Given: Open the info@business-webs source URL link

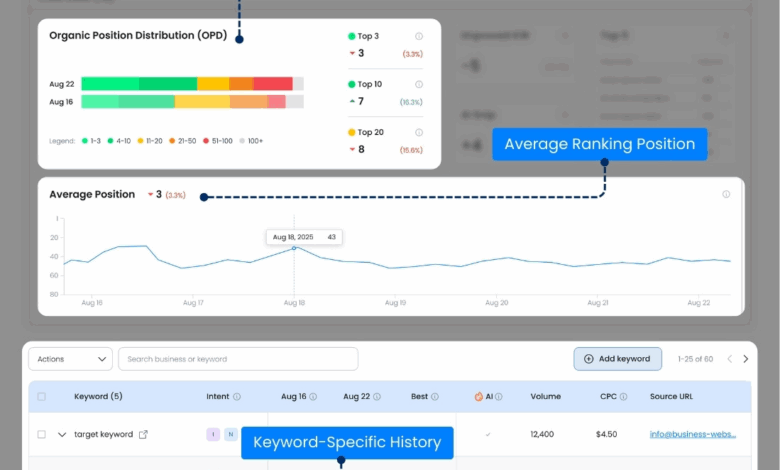Looking at the screenshot, I should (x=692, y=435).
